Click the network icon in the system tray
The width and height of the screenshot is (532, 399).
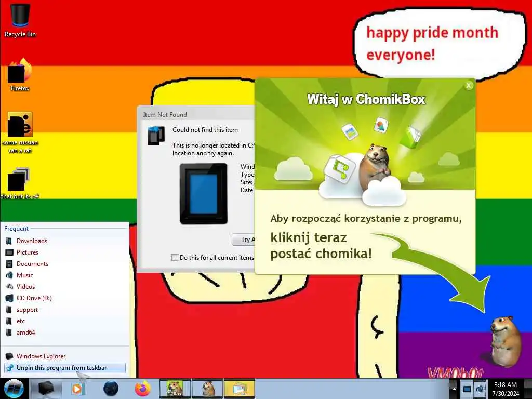[480, 389]
